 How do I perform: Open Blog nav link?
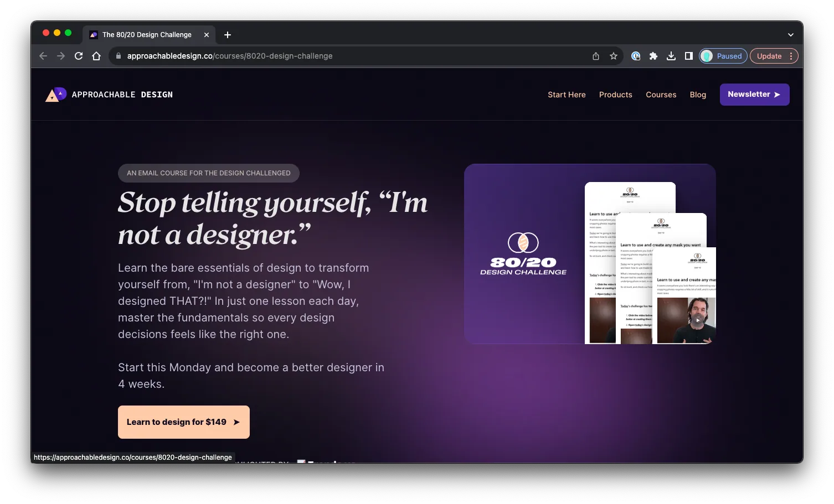coord(698,95)
